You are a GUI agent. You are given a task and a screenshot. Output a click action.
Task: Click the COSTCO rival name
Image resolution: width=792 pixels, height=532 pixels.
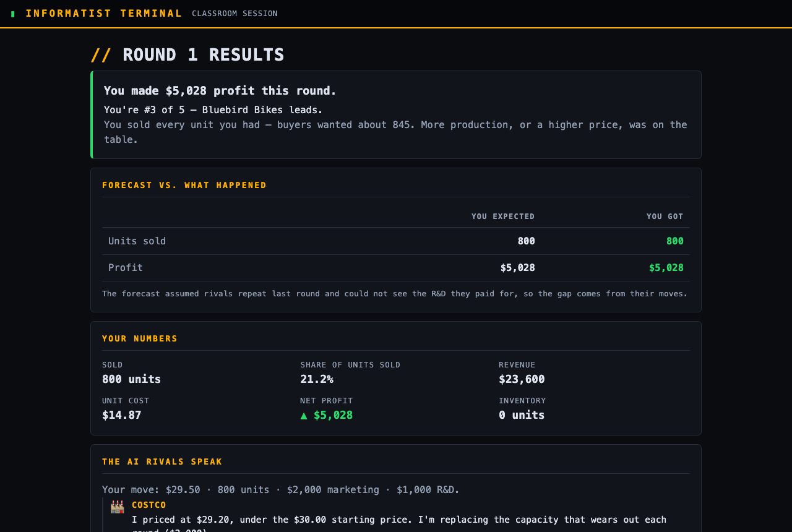tap(149, 505)
